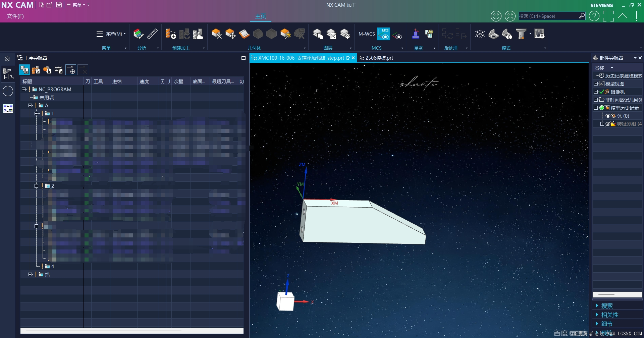Select the 主页 ribbon tab

tap(261, 16)
